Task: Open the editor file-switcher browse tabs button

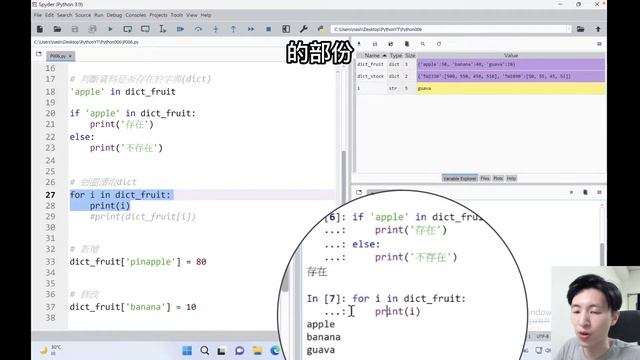Action: (38, 54)
